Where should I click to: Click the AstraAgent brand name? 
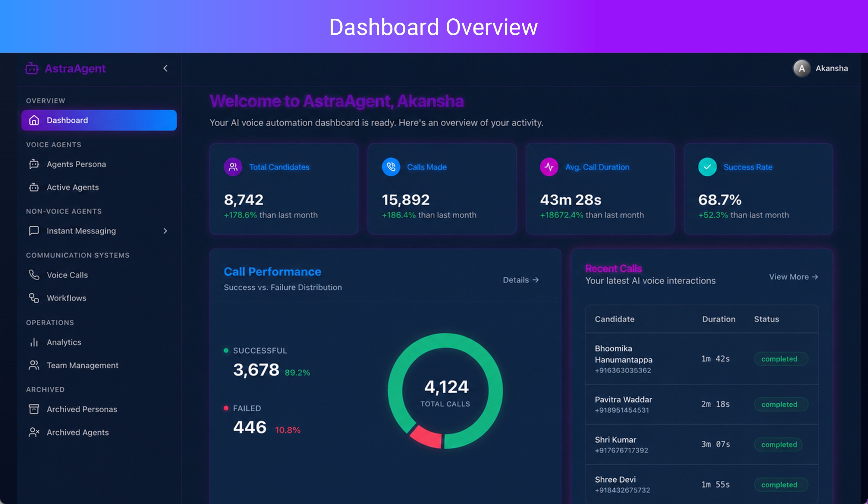(75, 68)
